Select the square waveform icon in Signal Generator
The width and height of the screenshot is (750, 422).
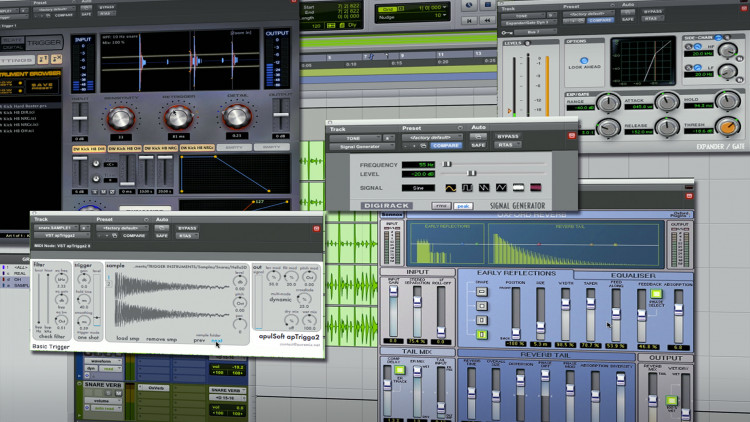[467, 188]
